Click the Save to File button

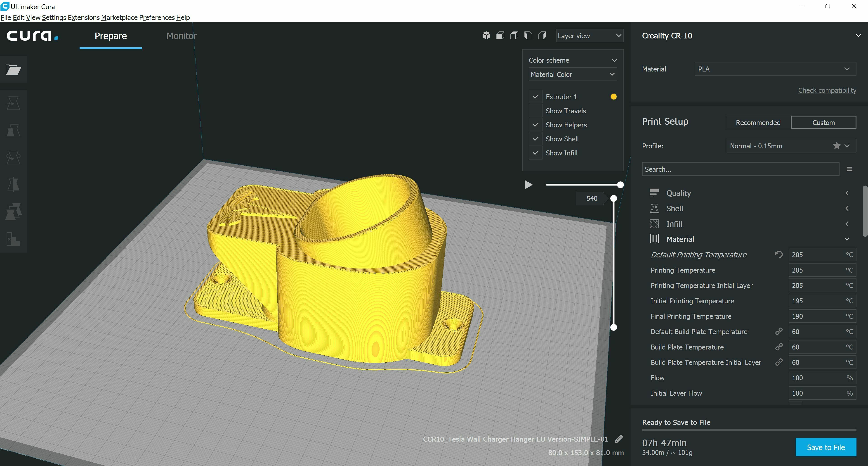(x=826, y=447)
